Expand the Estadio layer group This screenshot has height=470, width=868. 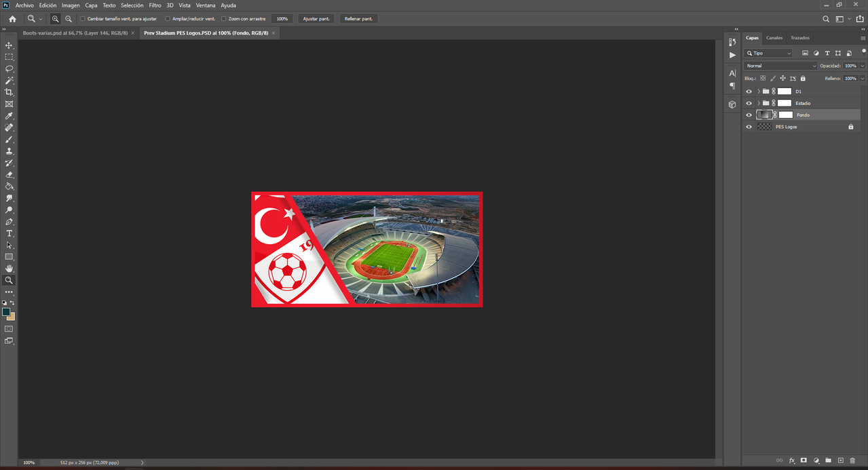[x=759, y=103]
